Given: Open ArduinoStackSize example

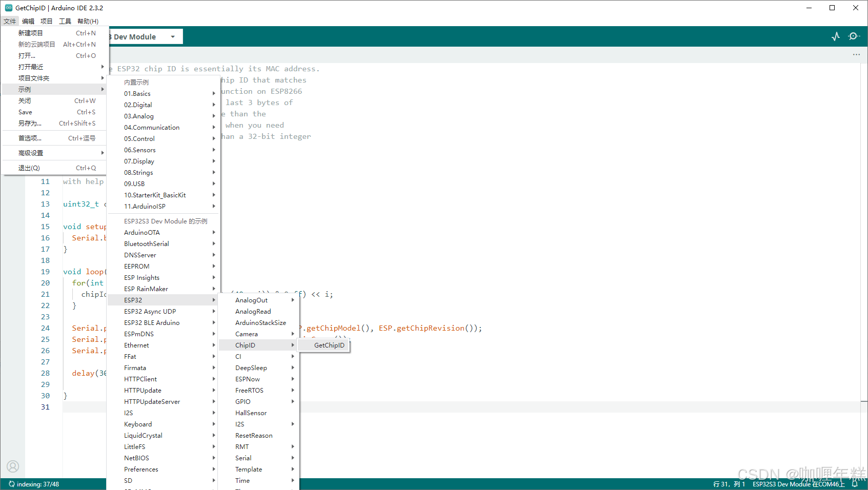Looking at the screenshot, I should (x=258, y=322).
